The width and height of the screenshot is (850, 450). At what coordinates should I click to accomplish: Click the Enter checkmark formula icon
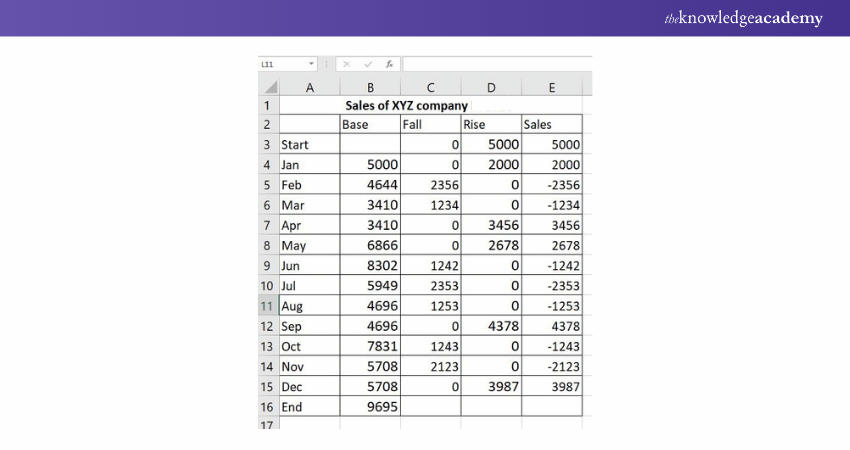(x=367, y=64)
